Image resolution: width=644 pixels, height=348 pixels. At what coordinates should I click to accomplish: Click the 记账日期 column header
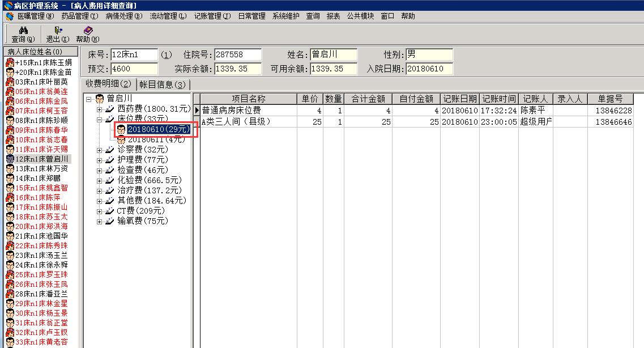[459, 99]
